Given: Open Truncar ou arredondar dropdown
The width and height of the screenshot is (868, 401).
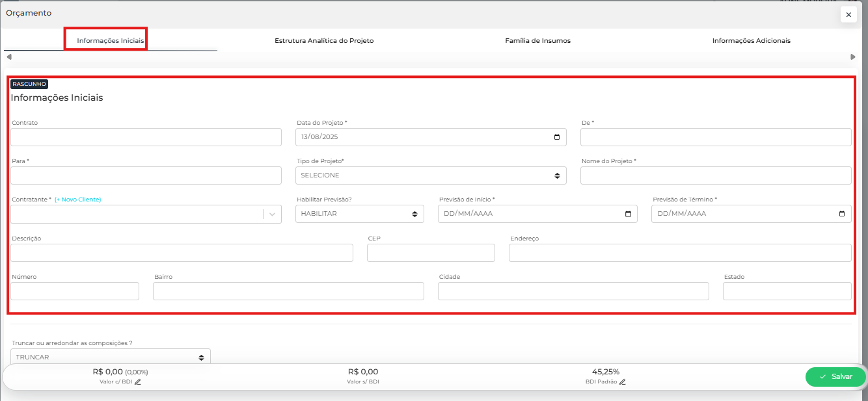Looking at the screenshot, I should pyautogui.click(x=110, y=357).
